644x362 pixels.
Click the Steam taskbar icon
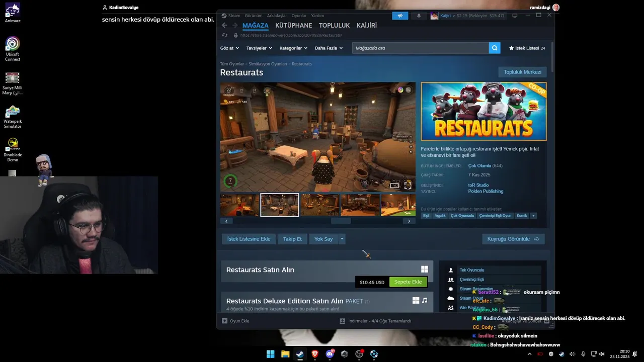[300, 354]
